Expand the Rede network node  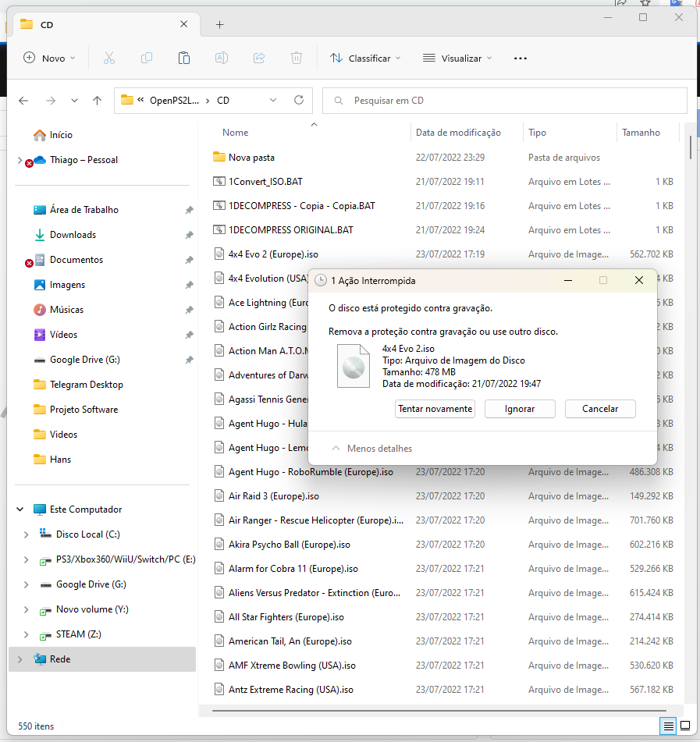20,659
